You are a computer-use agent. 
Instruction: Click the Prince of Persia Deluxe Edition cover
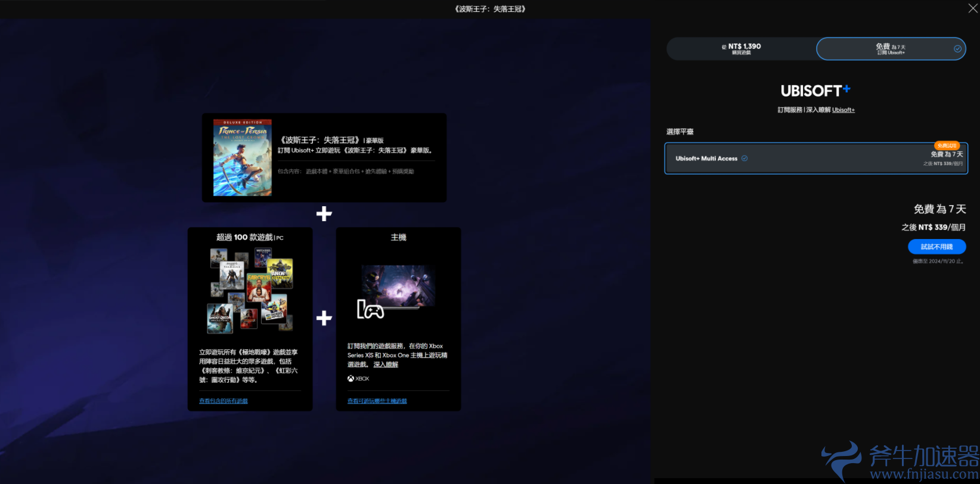(x=243, y=157)
